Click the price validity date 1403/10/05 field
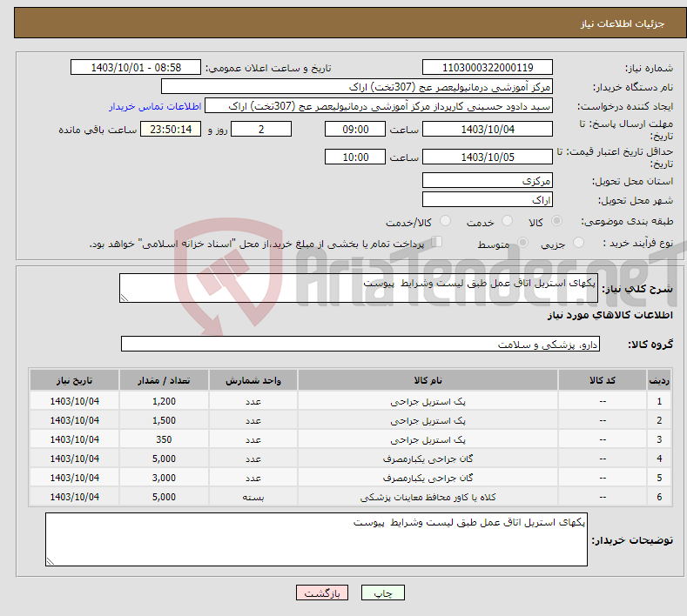687x616 pixels. [x=488, y=157]
